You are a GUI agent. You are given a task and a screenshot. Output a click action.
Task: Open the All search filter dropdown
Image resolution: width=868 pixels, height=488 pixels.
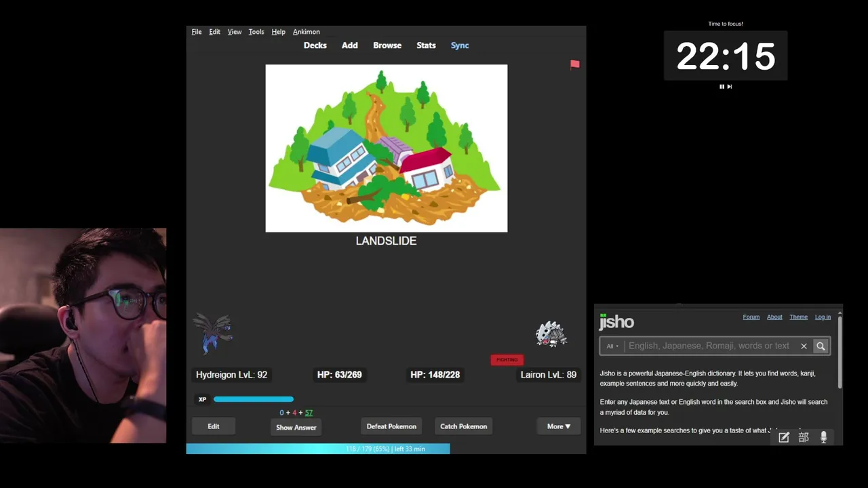[612, 346]
